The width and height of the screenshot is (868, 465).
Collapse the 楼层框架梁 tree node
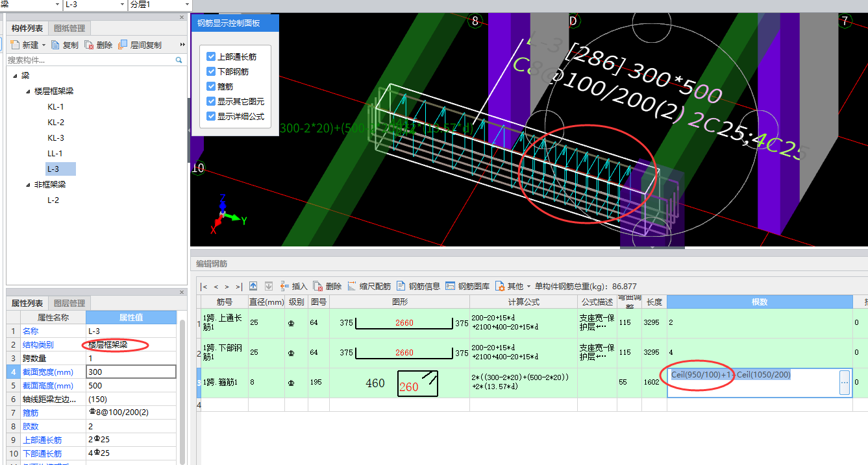click(x=28, y=91)
